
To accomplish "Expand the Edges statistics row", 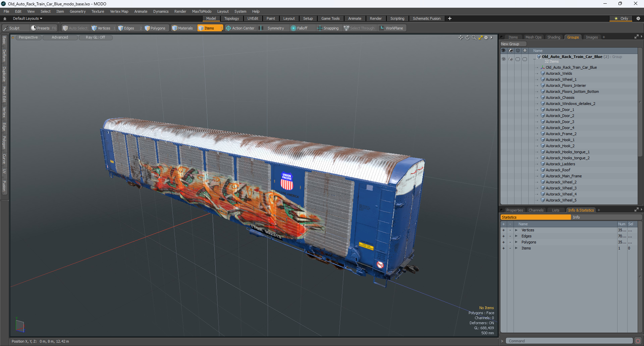I will pyautogui.click(x=516, y=236).
